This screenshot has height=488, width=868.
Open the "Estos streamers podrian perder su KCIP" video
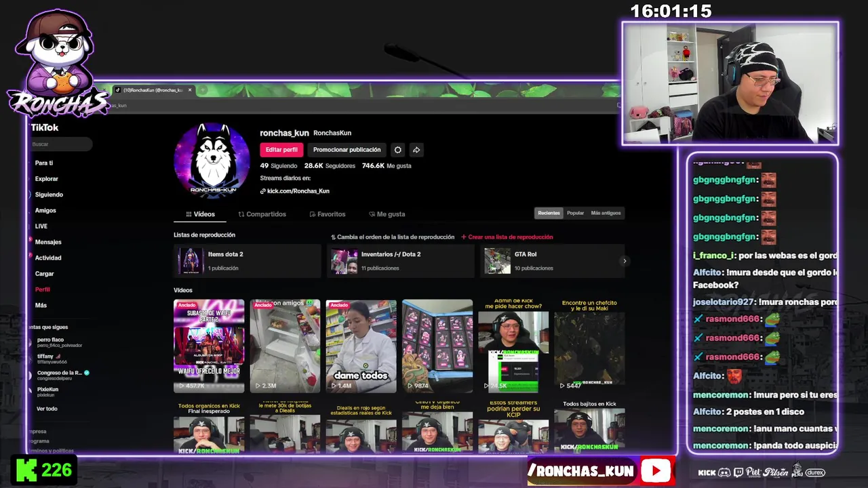pos(513,427)
